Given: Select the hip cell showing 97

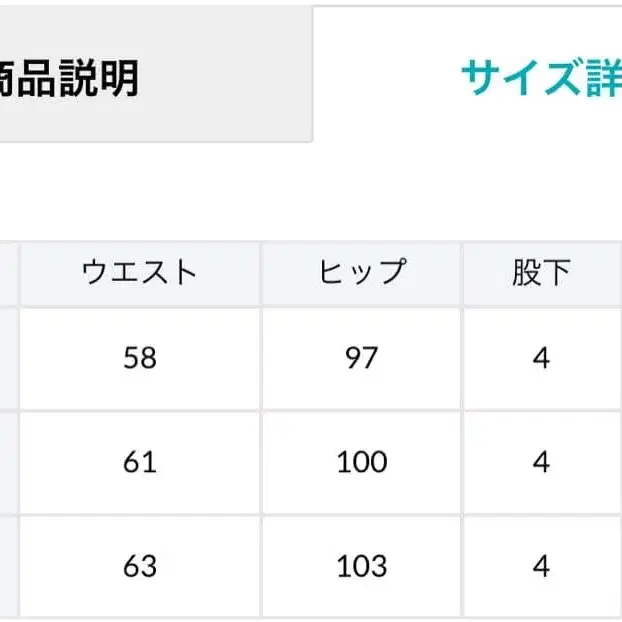Looking at the screenshot, I should point(361,358).
